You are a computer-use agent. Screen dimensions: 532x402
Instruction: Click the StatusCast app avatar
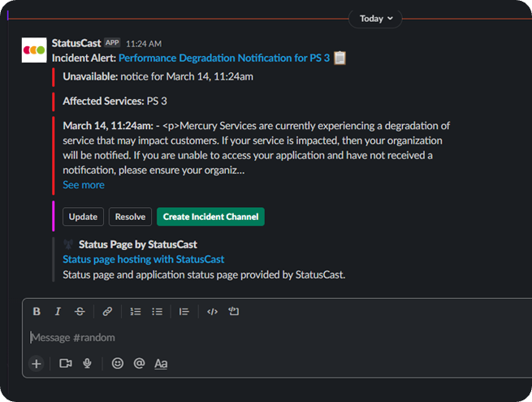click(34, 50)
